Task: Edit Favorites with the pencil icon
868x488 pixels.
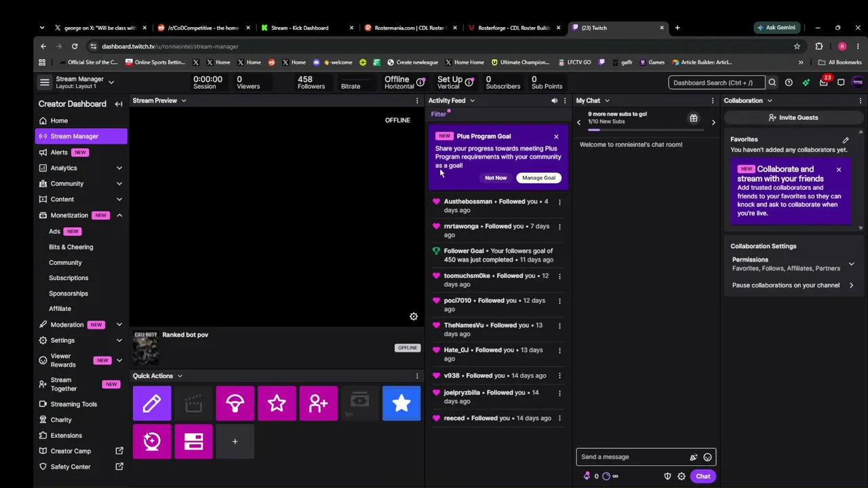Action: point(846,140)
